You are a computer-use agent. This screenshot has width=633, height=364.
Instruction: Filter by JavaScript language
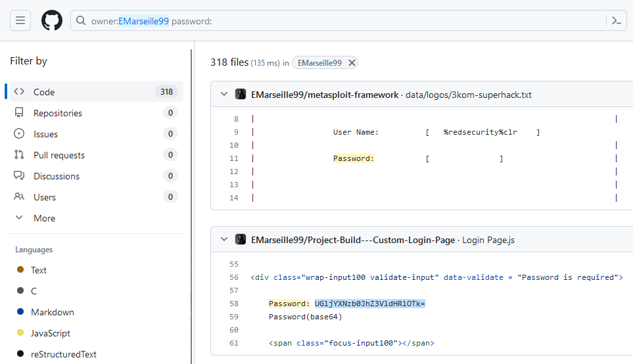51,333
